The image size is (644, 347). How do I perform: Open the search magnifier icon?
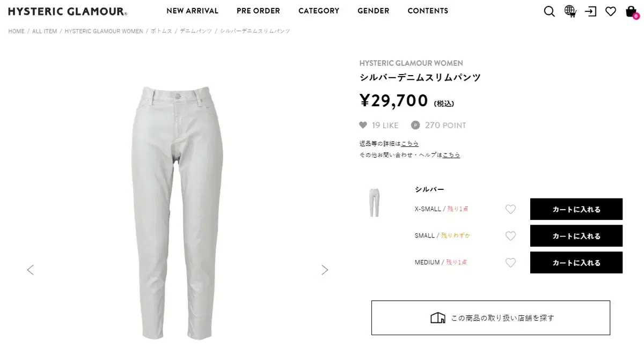(549, 11)
